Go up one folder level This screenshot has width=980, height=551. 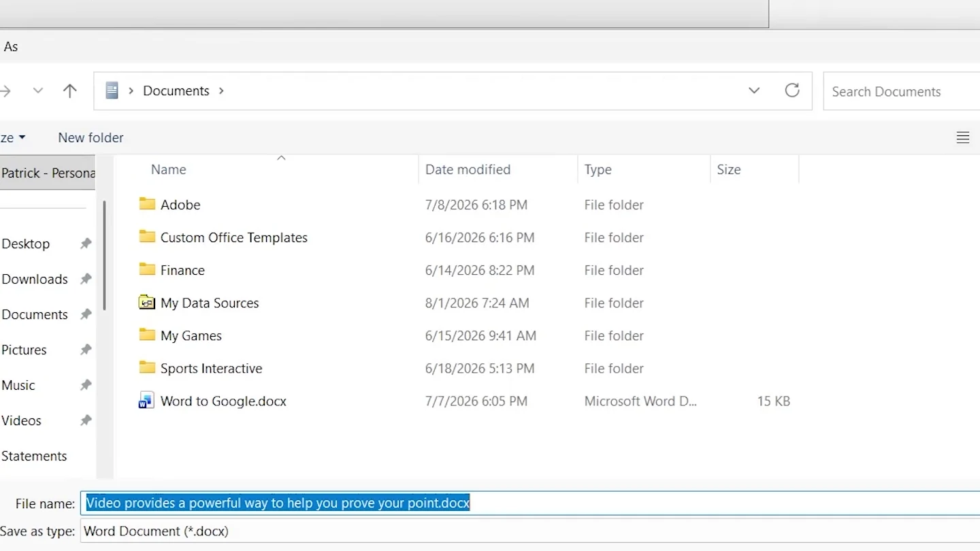(x=69, y=90)
